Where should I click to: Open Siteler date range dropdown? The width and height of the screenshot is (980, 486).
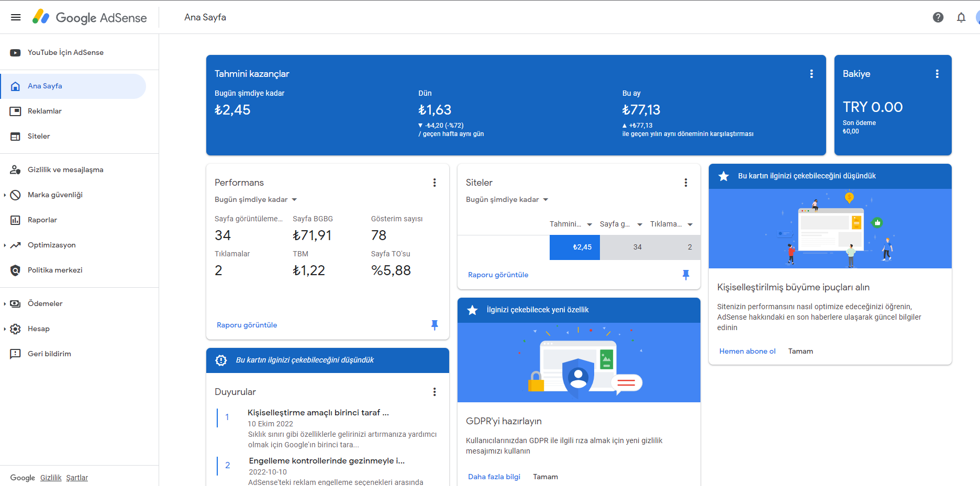point(507,199)
